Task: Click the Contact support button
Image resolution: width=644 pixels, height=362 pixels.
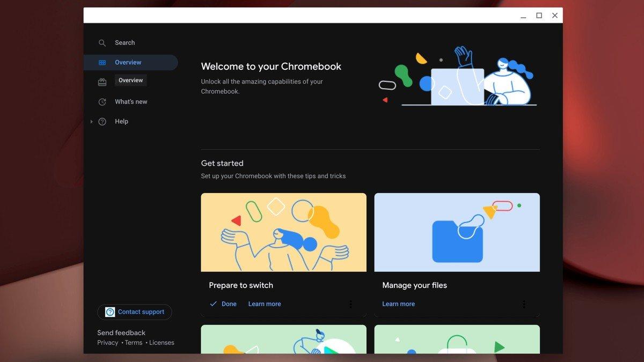Action: tap(134, 312)
